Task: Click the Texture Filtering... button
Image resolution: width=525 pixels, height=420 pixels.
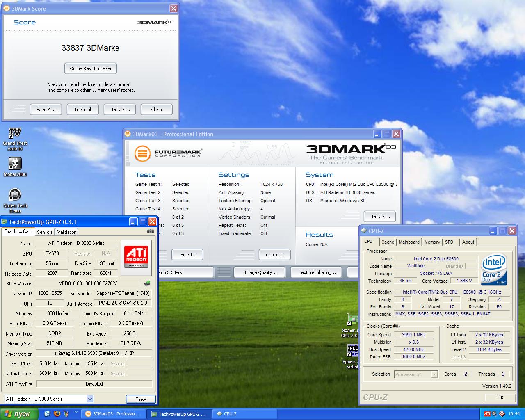Action: [x=317, y=272]
